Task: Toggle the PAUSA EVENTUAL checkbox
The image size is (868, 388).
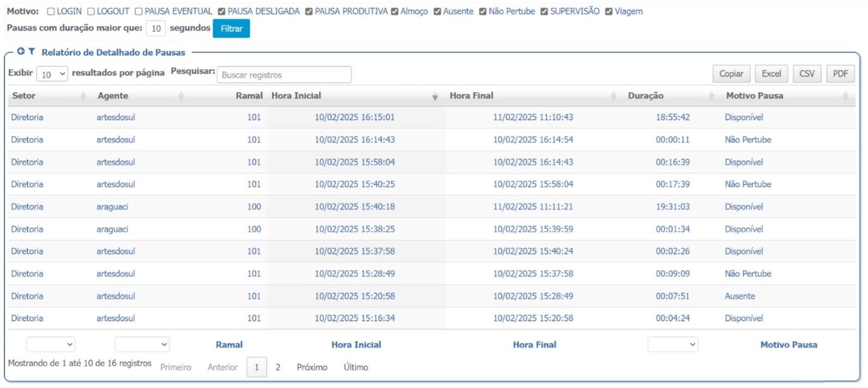Action: click(139, 11)
